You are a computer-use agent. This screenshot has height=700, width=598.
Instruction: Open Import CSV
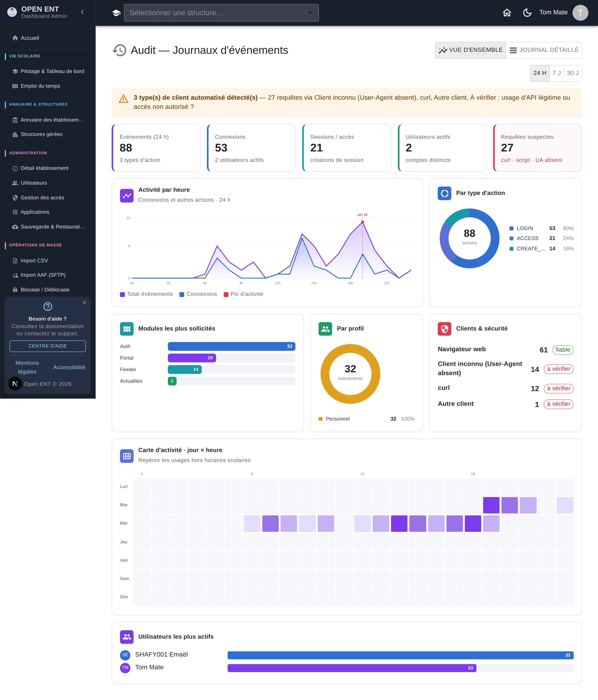point(48,261)
